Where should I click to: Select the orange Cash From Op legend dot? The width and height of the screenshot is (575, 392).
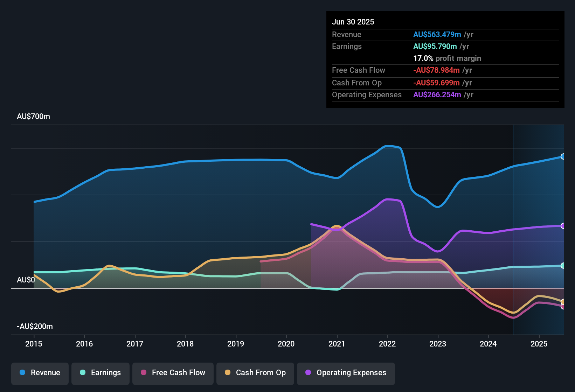pos(227,373)
